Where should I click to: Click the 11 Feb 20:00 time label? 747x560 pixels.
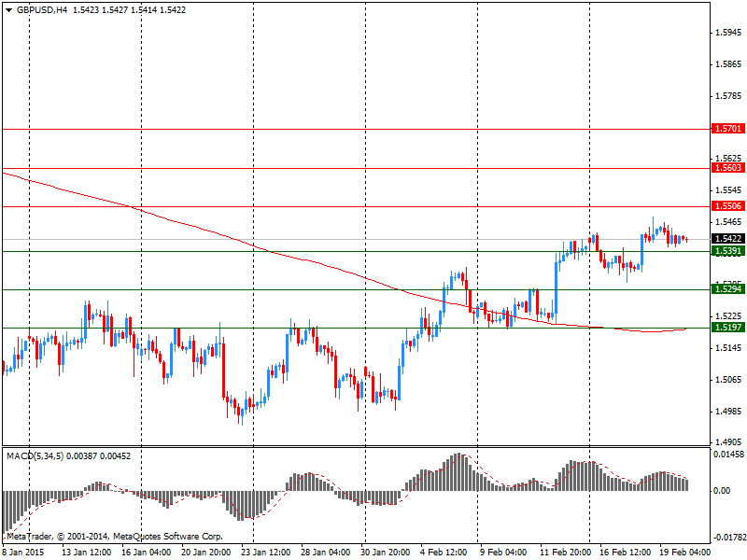tap(564, 553)
